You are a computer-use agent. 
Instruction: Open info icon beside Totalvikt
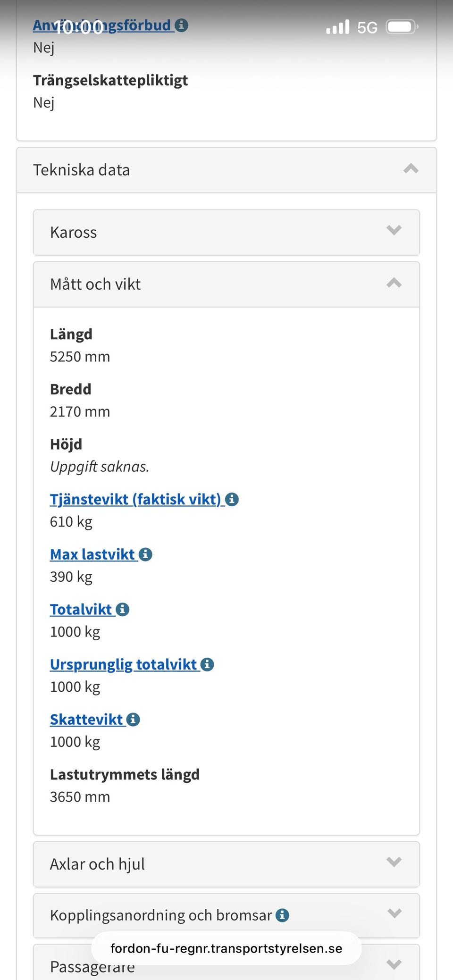pyautogui.click(x=122, y=610)
